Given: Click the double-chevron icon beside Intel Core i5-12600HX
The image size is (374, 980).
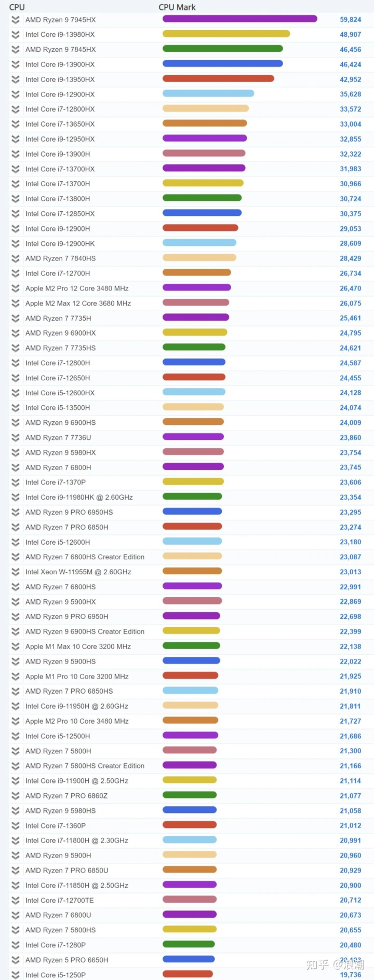Looking at the screenshot, I should [16, 393].
